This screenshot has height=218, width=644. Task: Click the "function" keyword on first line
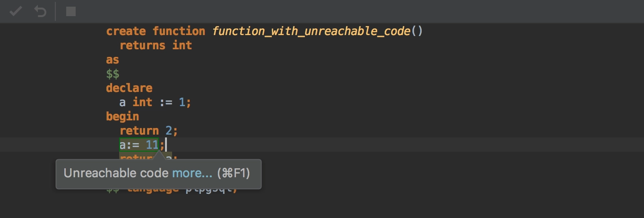tap(179, 31)
